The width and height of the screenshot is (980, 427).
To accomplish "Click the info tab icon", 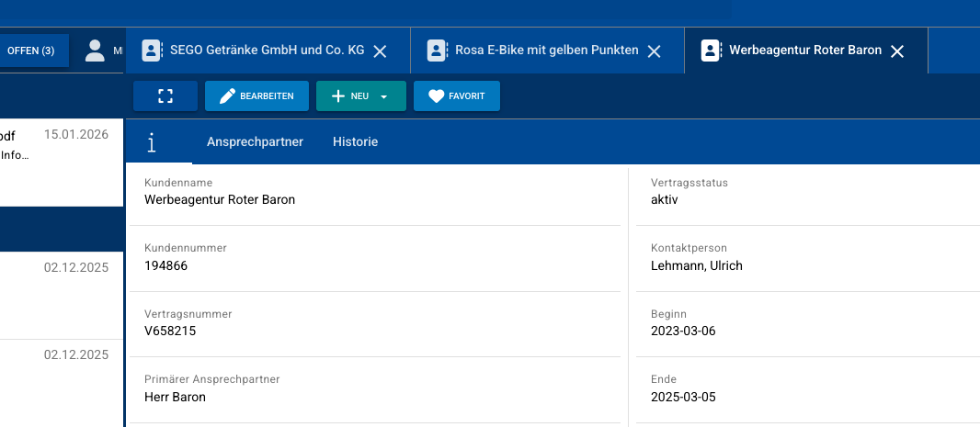I will point(152,142).
